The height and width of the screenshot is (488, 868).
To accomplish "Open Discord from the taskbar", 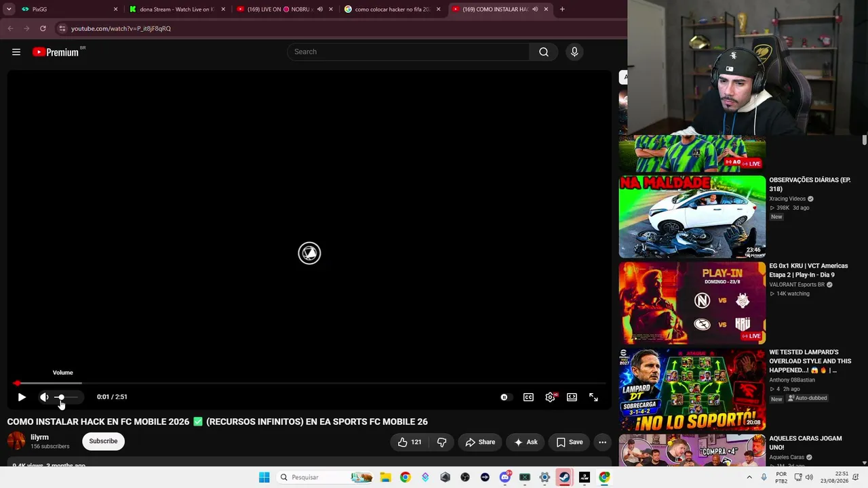I will (505, 477).
